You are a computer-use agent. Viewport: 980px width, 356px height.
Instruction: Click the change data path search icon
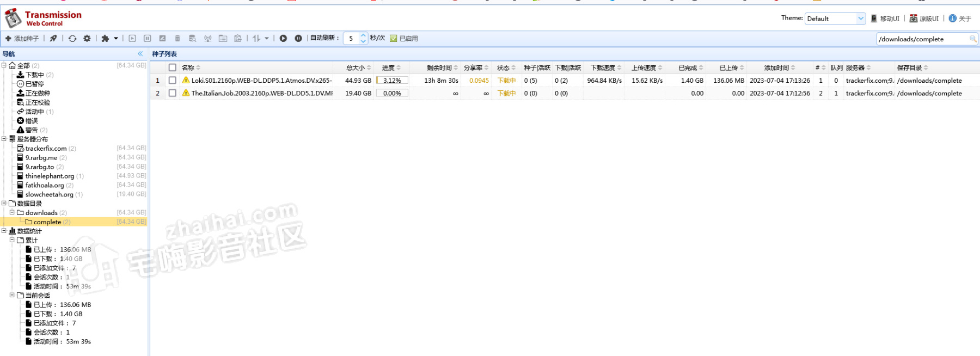click(193, 39)
